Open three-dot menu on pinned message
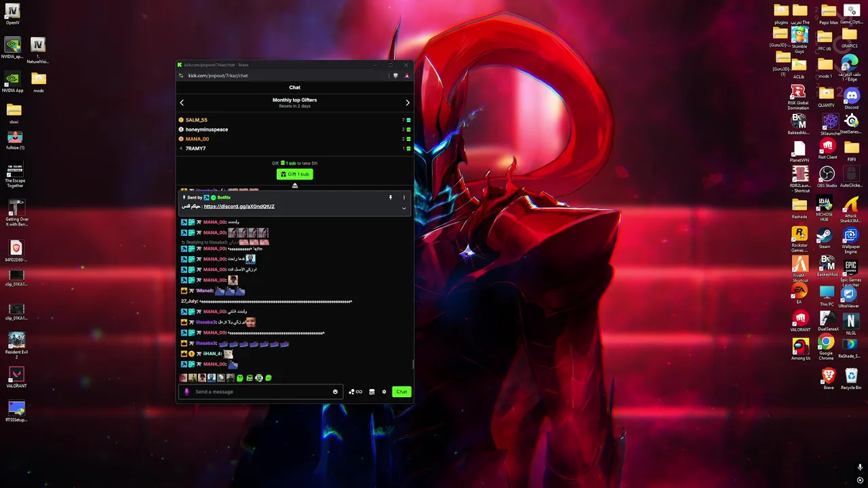868x488 pixels. click(403, 197)
